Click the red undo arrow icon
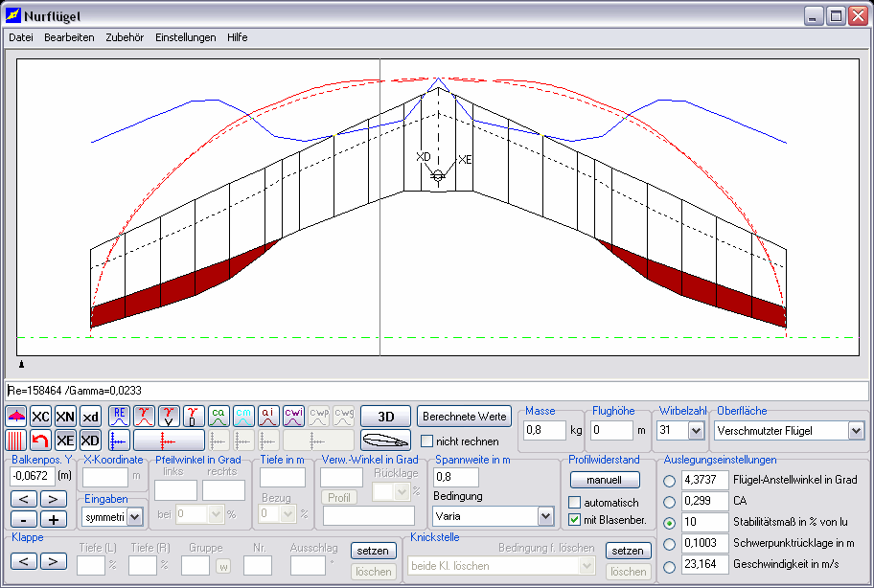 [40, 441]
